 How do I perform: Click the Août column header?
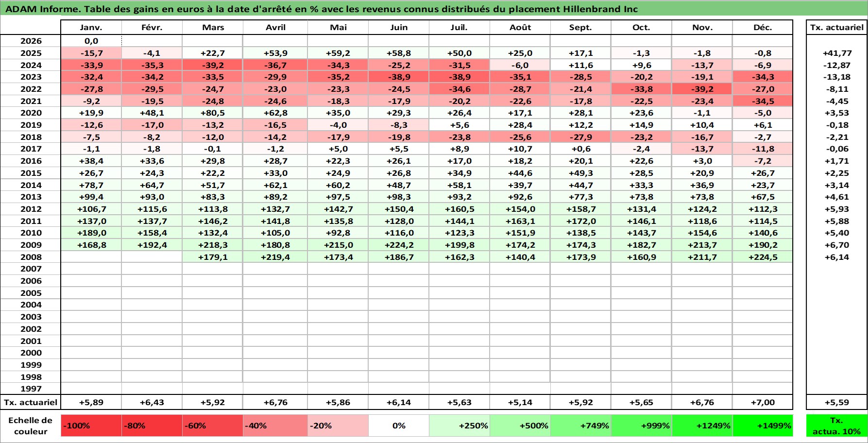pos(520,27)
